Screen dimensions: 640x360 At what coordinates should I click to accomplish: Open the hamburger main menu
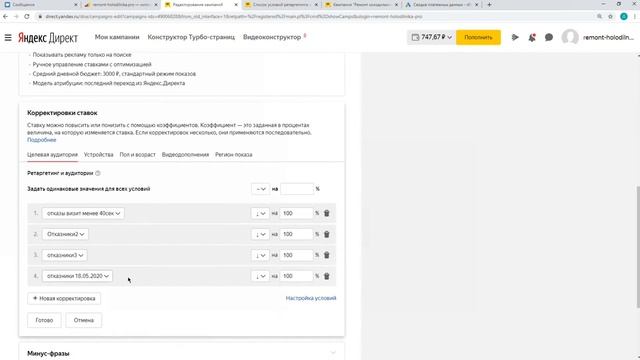pos(8,38)
